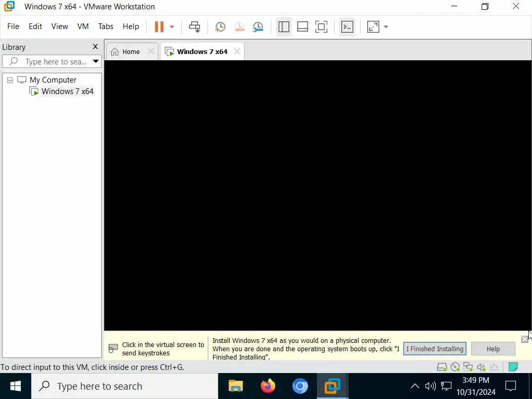
Task: Click the taskbar search box
Action: pyautogui.click(x=125, y=386)
